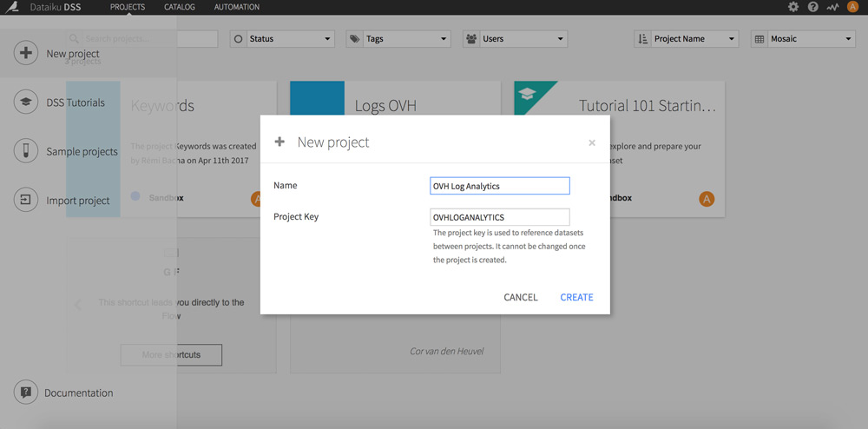Select Sample projects in side menu
Image resolution: width=868 pixels, height=429 pixels.
82,152
